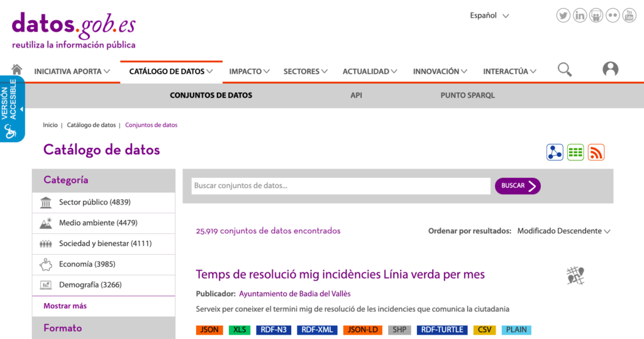Click the green XLS format tag

pyautogui.click(x=240, y=330)
